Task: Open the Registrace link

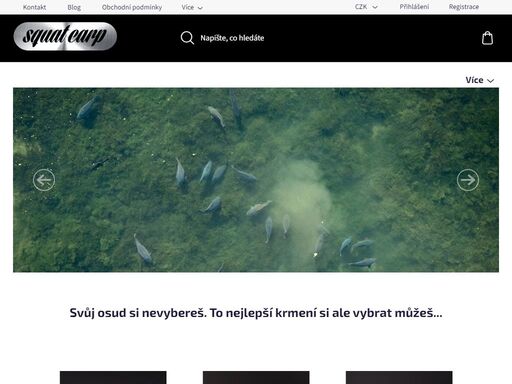Action: coord(464,7)
